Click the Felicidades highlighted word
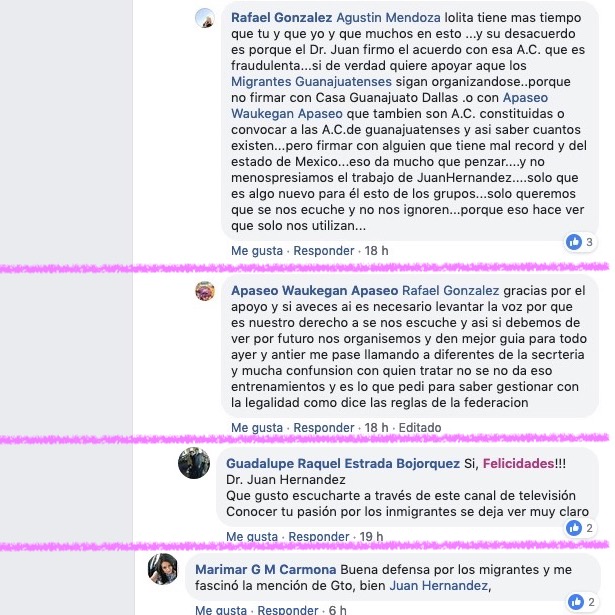This screenshot has height=615, width=615. click(518, 464)
